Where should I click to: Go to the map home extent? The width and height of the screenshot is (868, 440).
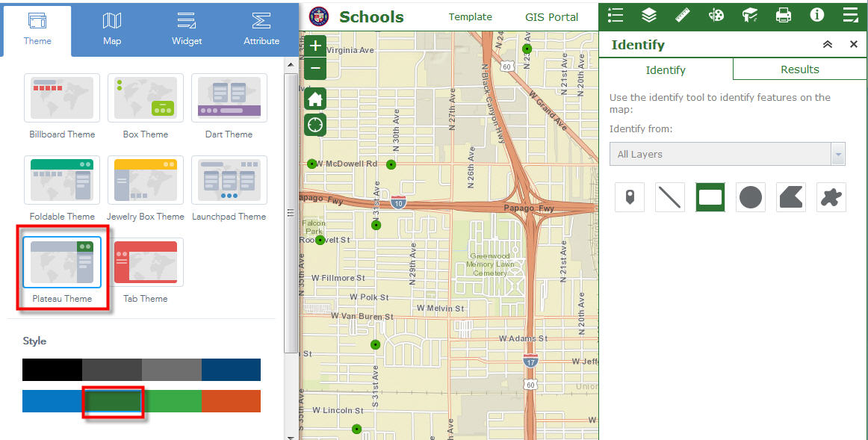point(315,99)
